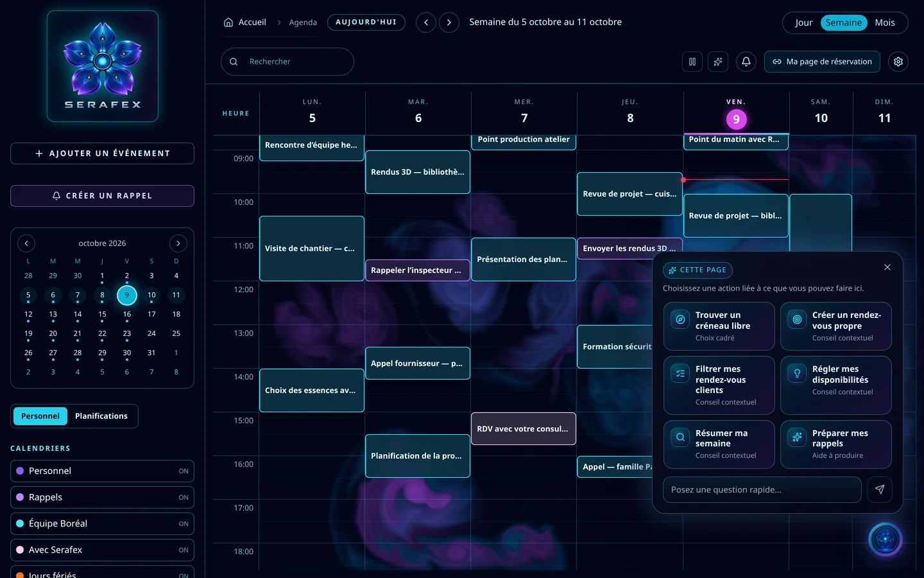Image resolution: width=924 pixels, height=578 pixels.
Task: Click the Ajouter un événement button
Action: click(x=103, y=153)
